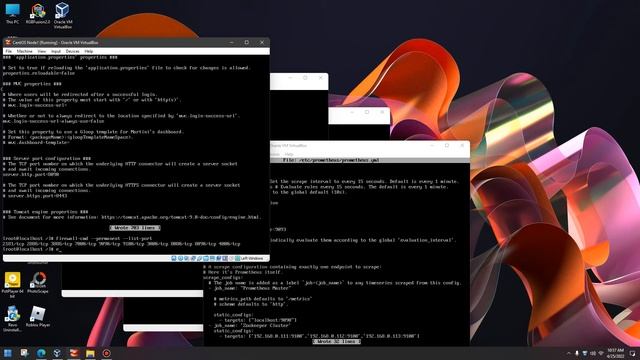Open the Windows Start menu

[x=8, y=353]
